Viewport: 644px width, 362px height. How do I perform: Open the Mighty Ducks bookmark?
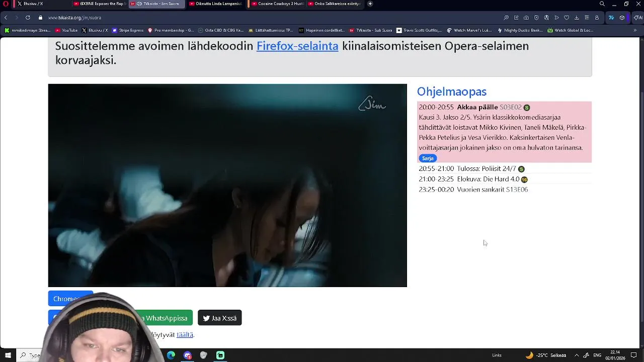520,30
